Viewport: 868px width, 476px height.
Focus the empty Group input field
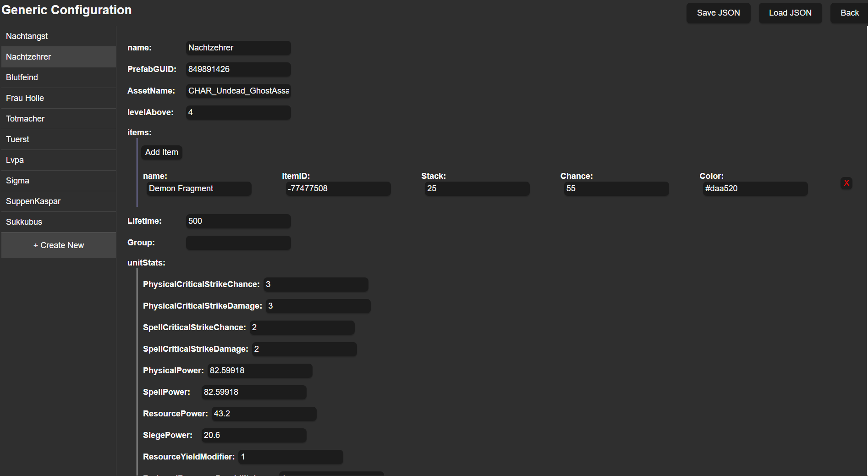pos(238,243)
